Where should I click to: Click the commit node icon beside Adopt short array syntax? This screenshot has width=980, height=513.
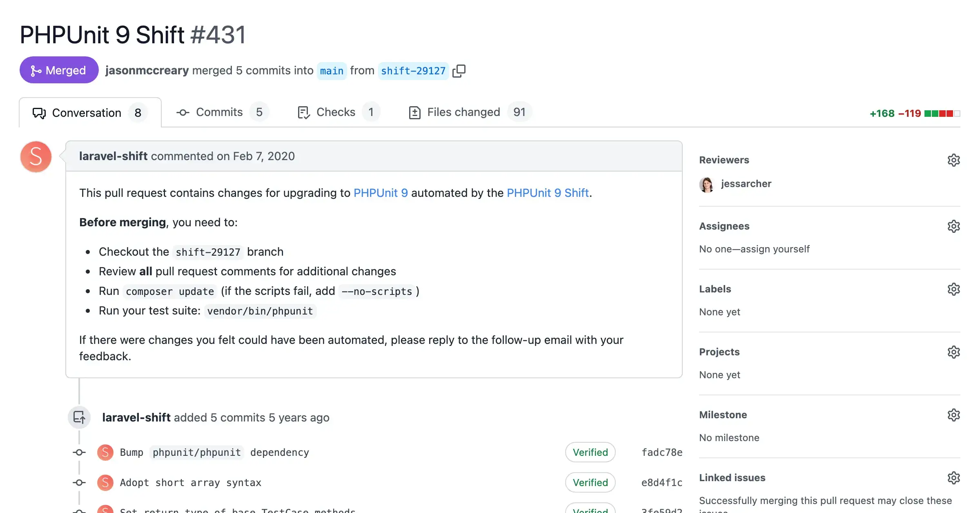(79, 482)
